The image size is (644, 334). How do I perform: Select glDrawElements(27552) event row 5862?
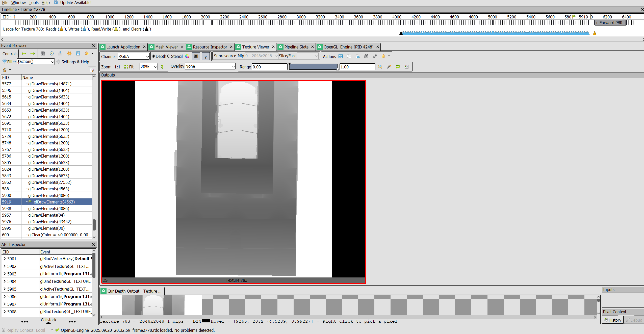tap(50, 182)
